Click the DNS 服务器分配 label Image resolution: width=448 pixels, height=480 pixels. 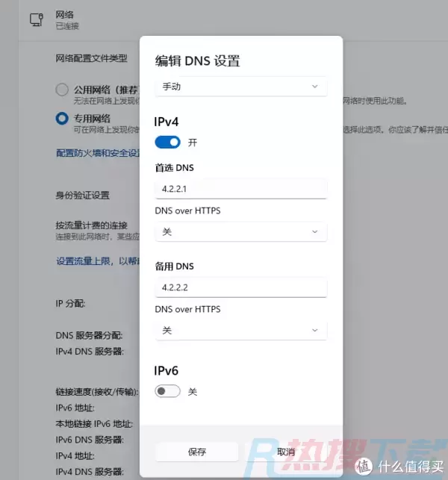pos(89,335)
